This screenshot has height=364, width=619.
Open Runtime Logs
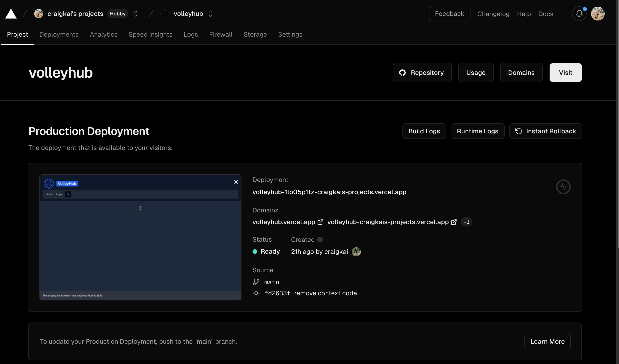[478, 131]
